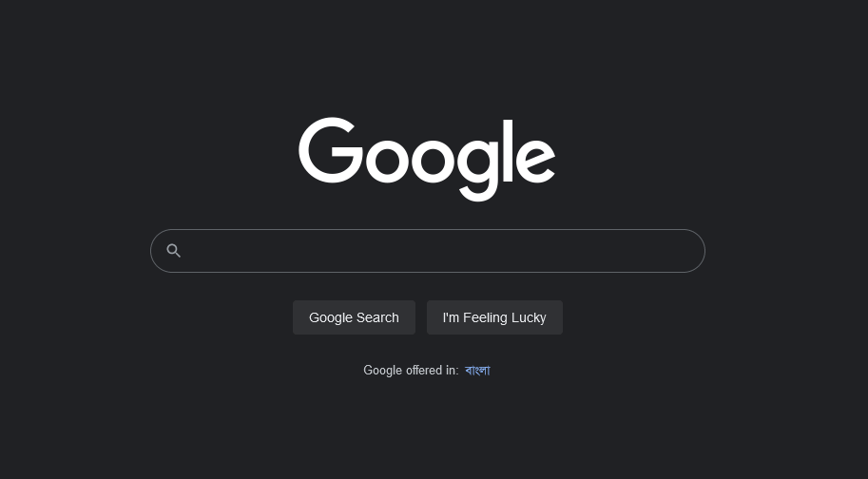Image resolution: width=868 pixels, height=479 pixels.
Task: Click the magnifying glass search icon
Action: pos(174,251)
